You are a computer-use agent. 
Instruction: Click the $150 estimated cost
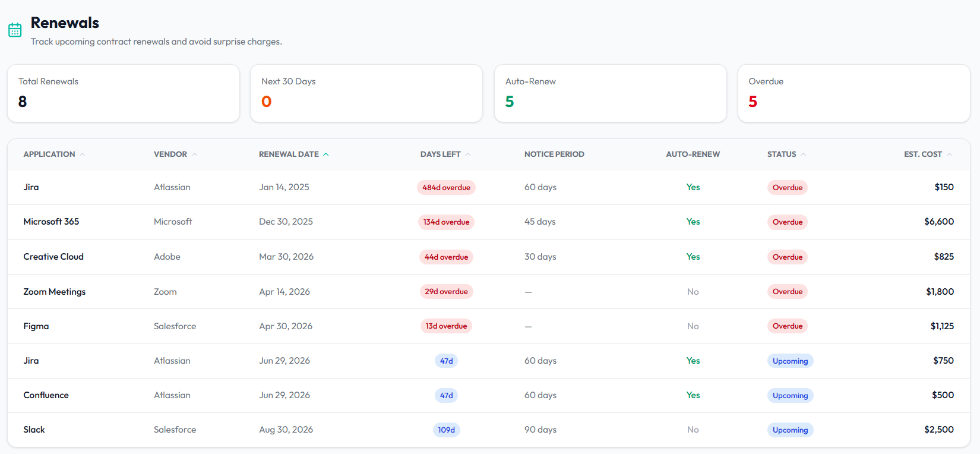coord(944,187)
